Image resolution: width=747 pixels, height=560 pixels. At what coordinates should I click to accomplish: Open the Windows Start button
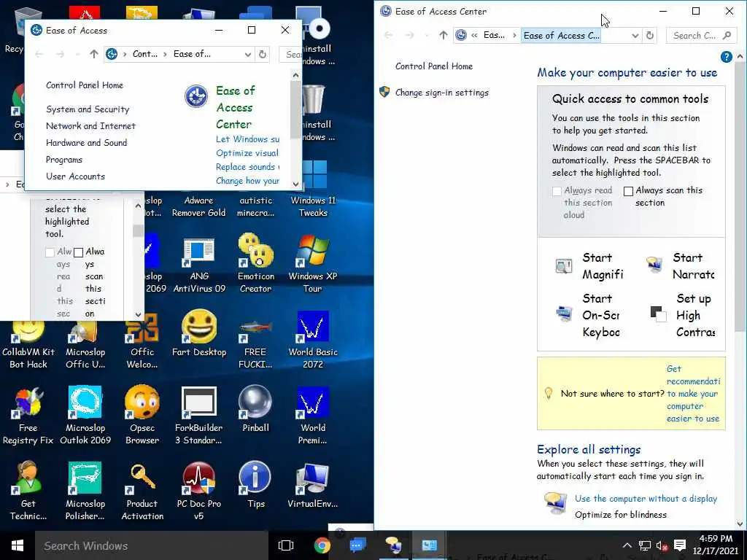(x=18, y=545)
